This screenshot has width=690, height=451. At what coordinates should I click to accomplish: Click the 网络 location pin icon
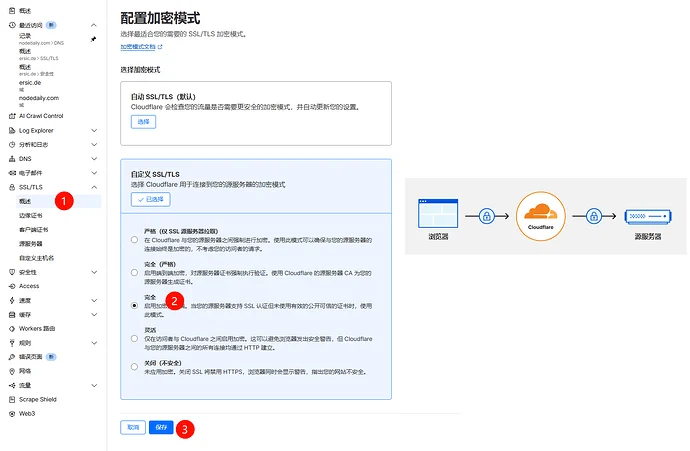pyautogui.click(x=10, y=370)
